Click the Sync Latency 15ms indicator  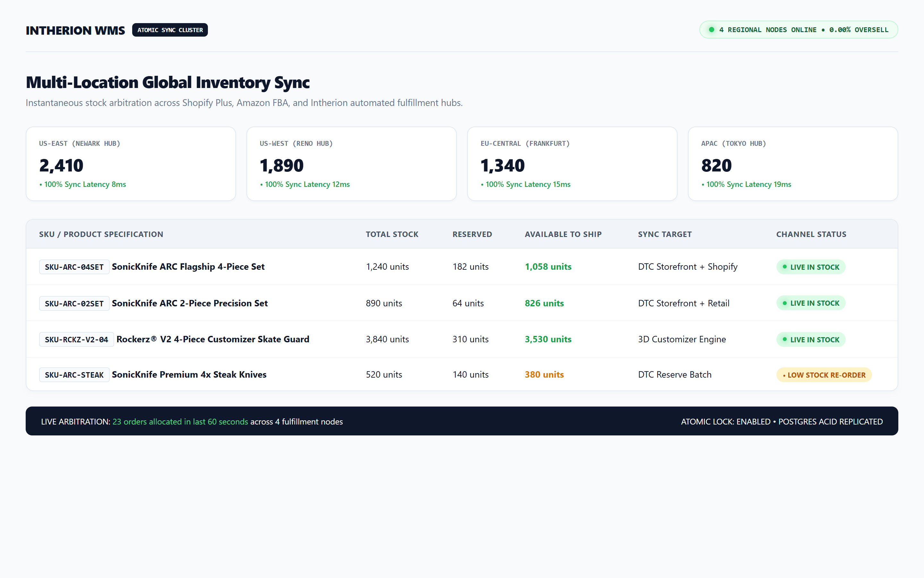tap(526, 184)
